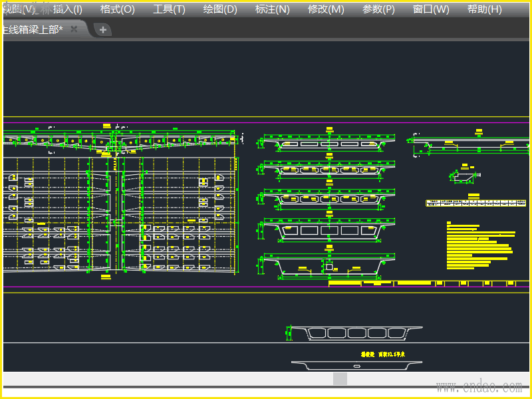Open the 绘图(D) draw menu
This screenshot has height=399, width=532.
tap(219, 9)
